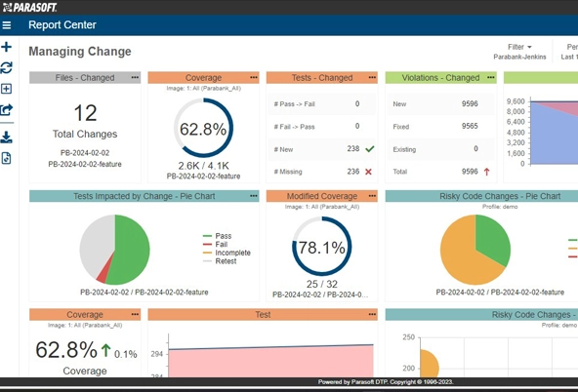This screenshot has width=578, height=392.
Task: Click Modified Coverage widget header
Action: pos(322,196)
